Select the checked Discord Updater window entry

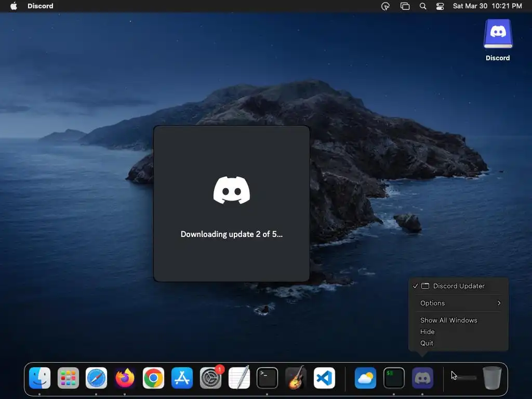pyautogui.click(x=458, y=286)
